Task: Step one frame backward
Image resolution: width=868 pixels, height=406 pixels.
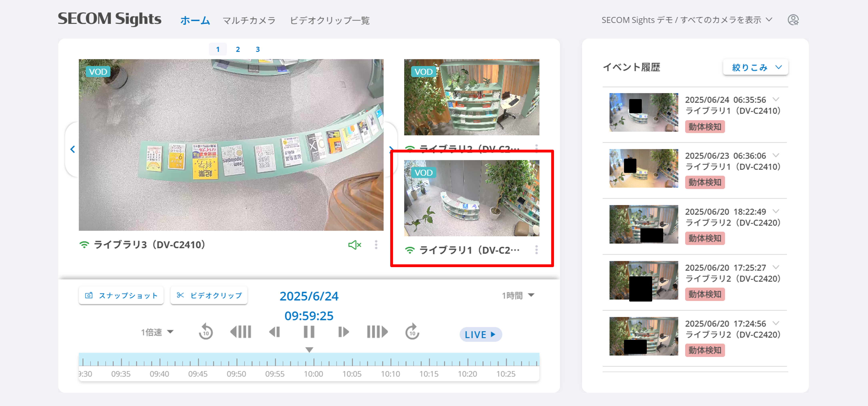Action: [x=275, y=332]
